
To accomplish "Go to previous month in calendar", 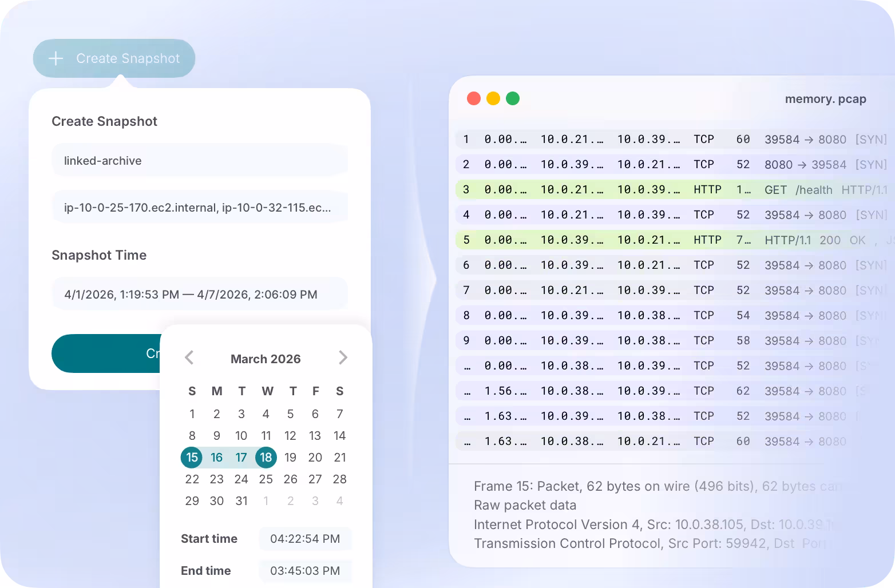I will [189, 358].
